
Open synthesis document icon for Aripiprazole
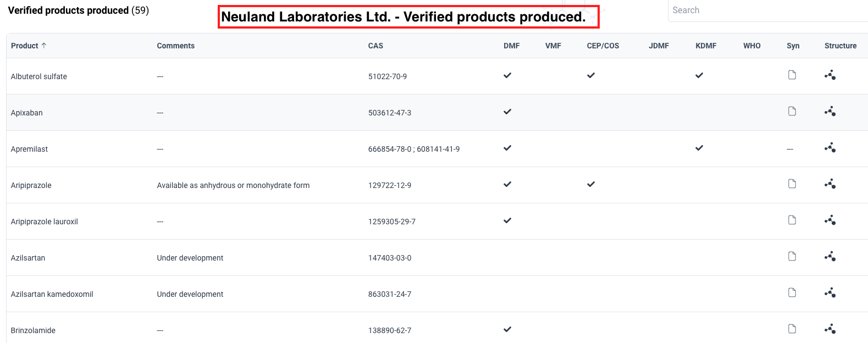[792, 184]
